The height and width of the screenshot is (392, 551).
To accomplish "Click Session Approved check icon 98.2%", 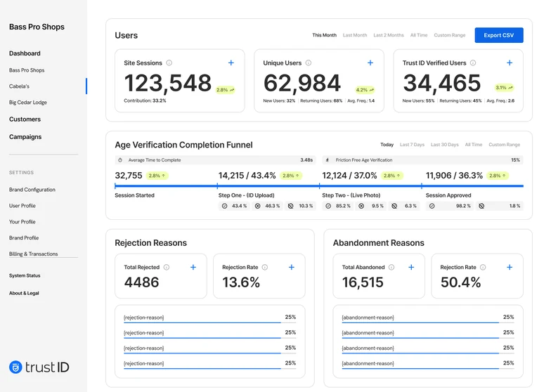I will 432,207.
